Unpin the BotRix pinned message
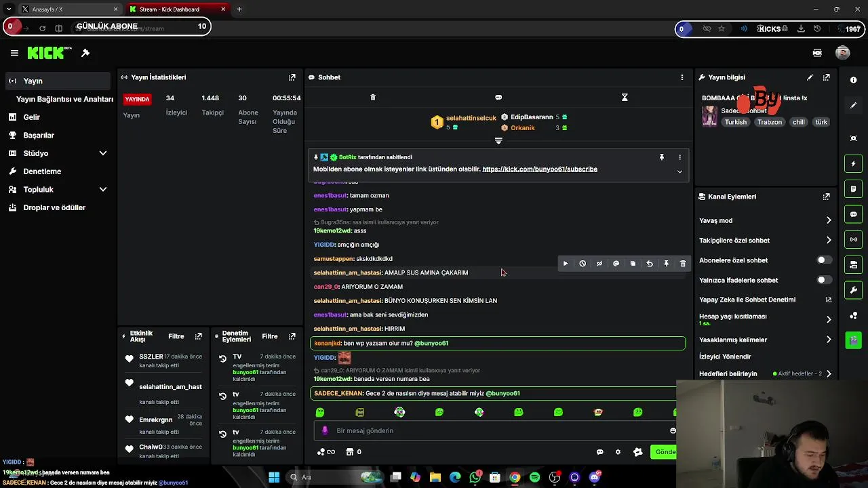868x488 pixels. [662, 157]
